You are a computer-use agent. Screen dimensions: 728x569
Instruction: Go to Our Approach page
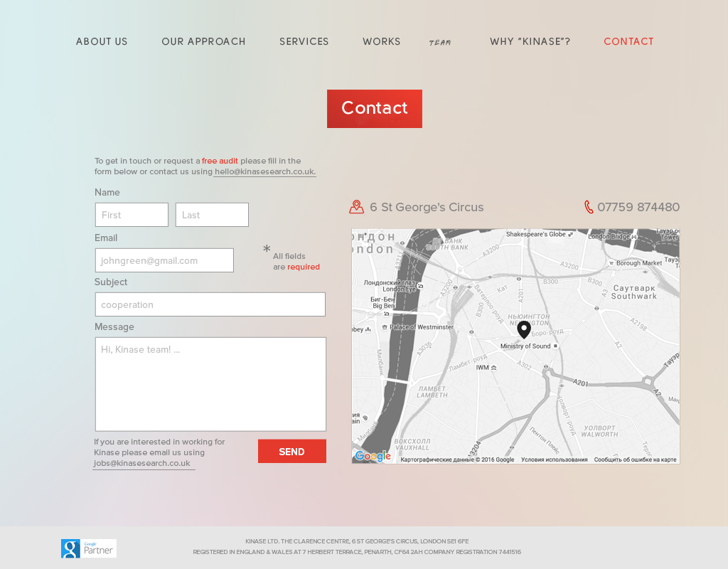click(x=203, y=41)
